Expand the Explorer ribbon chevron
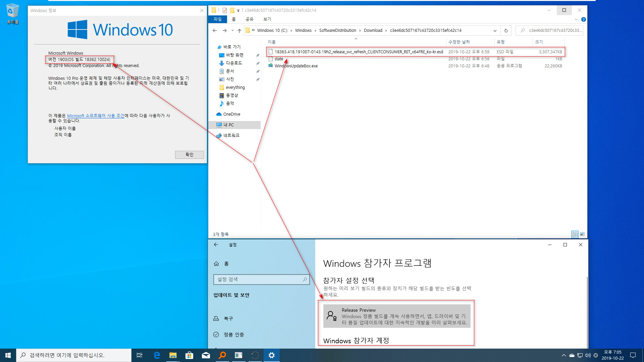This screenshot has height=362, width=644. click(576, 19)
